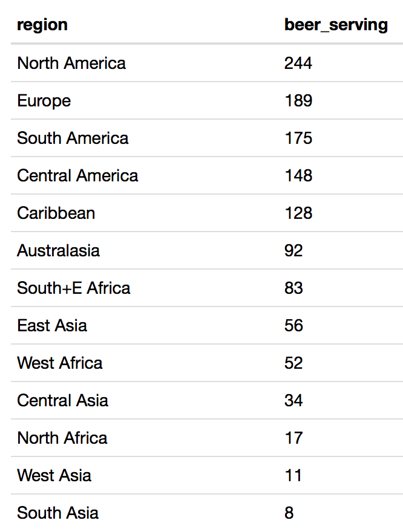403x532 pixels.
Task: Select the West Africa region cell
Action: pyautogui.click(x=60, y=363)
